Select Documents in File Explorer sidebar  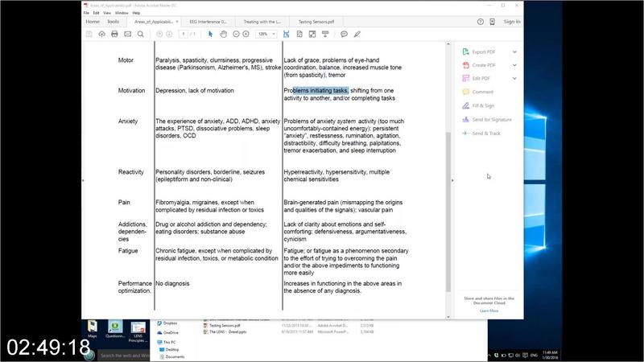175,356
